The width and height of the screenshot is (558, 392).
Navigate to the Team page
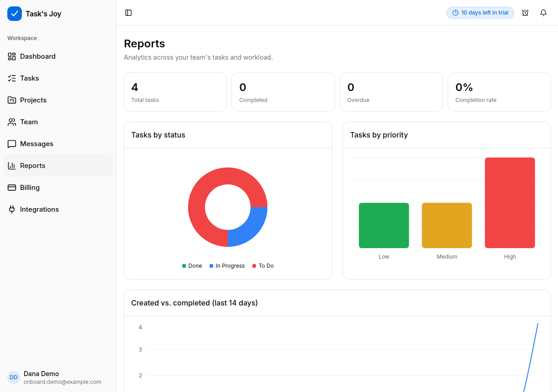[x=58, y=122]
